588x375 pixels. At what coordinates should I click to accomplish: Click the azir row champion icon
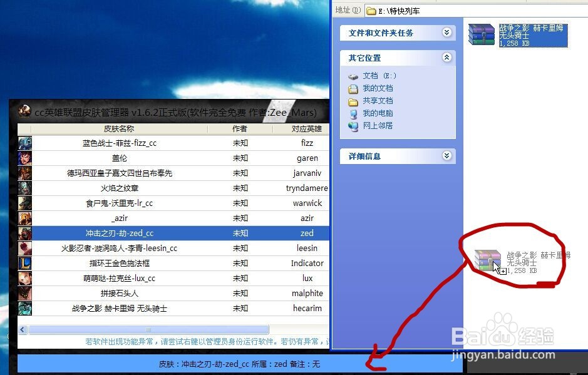tap(25, 218)
